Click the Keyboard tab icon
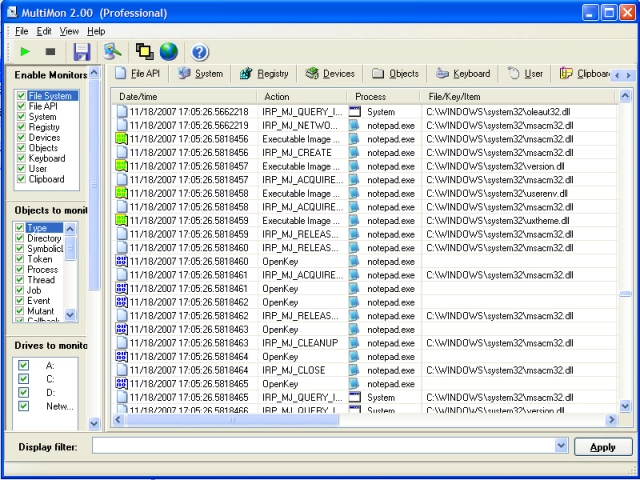The width and height of the screenshot is (640, 480). click(x=442, y=73)
